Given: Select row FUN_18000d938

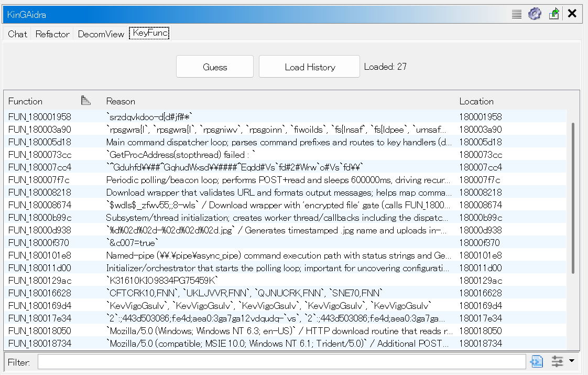Looking at the screenshot, I should pyautogui.click(x=286, y=230).
